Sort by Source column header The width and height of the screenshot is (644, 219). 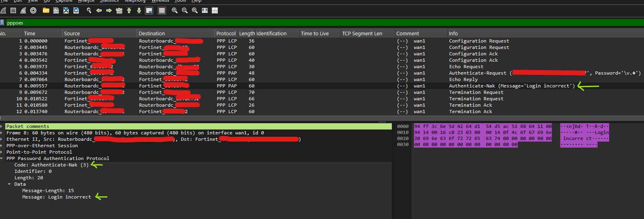tap(100, 34)
